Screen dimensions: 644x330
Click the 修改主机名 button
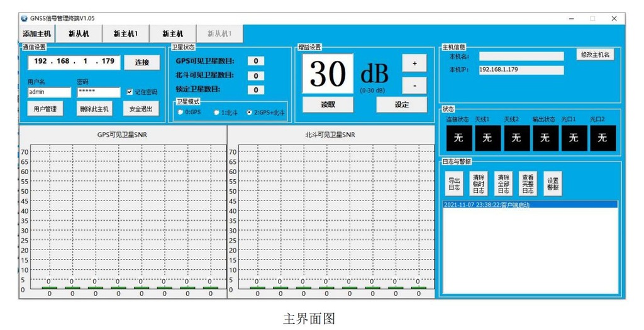[x=594, y=55]
